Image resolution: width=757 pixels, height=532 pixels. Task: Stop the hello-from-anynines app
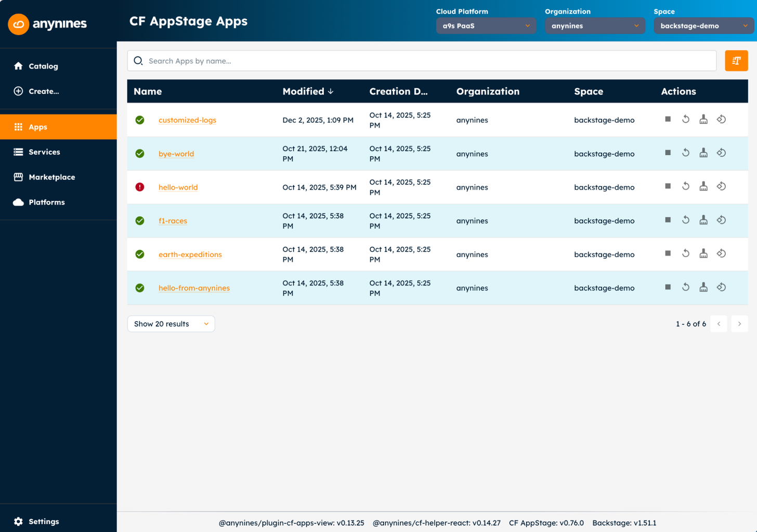point(668,287)
